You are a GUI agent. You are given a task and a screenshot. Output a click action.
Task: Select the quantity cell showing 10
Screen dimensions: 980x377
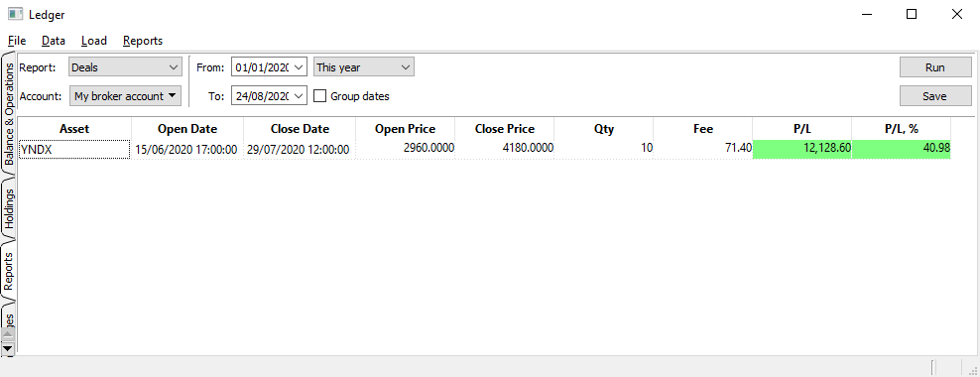(604, 150)
